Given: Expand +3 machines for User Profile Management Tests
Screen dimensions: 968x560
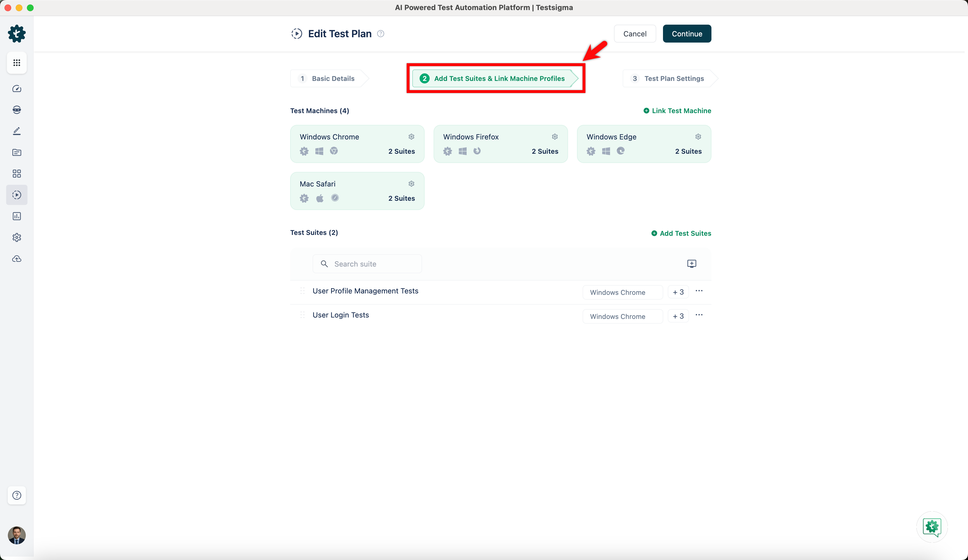Looking at the screenshot, I should tap(678, 292).
